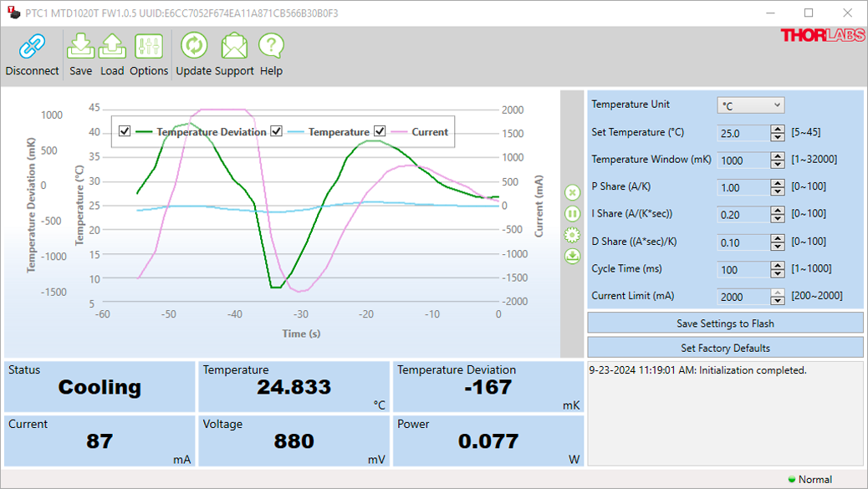Increase P Share with the up arrow
This screenshot has height=489, width=868.
point(778,184)
